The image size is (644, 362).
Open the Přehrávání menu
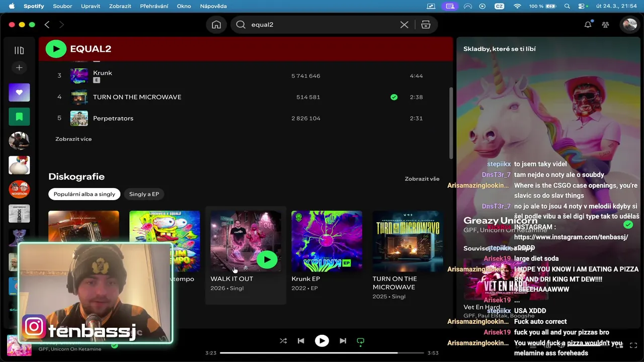tap(155, 6)
